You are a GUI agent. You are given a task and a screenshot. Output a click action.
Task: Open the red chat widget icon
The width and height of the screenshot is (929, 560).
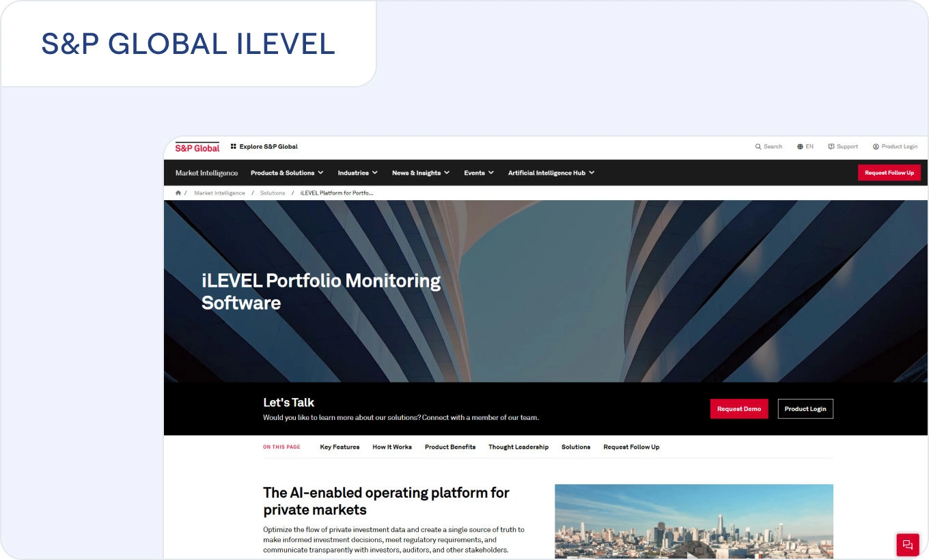tap(908, 544)
